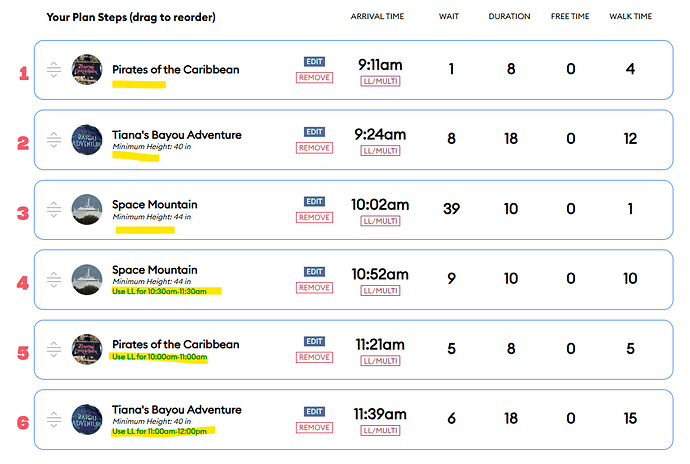The image size is (690, 464).
Task: Edit the 9:11am Pirates of the Caribbean step
Action: tap(314, 62)
